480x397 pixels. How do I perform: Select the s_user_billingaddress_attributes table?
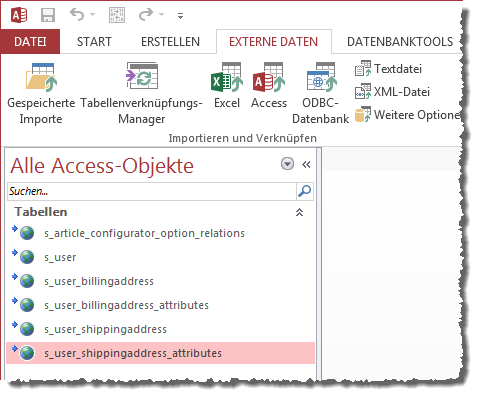(161, 305)
